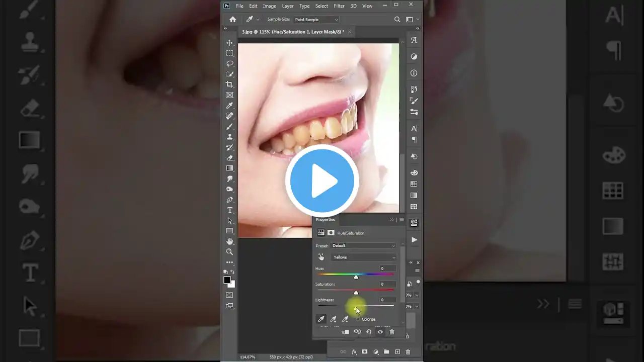Open the Preset dropdown showing Default
Viewport: 644px width, 362px height.
tap(364, 245)
